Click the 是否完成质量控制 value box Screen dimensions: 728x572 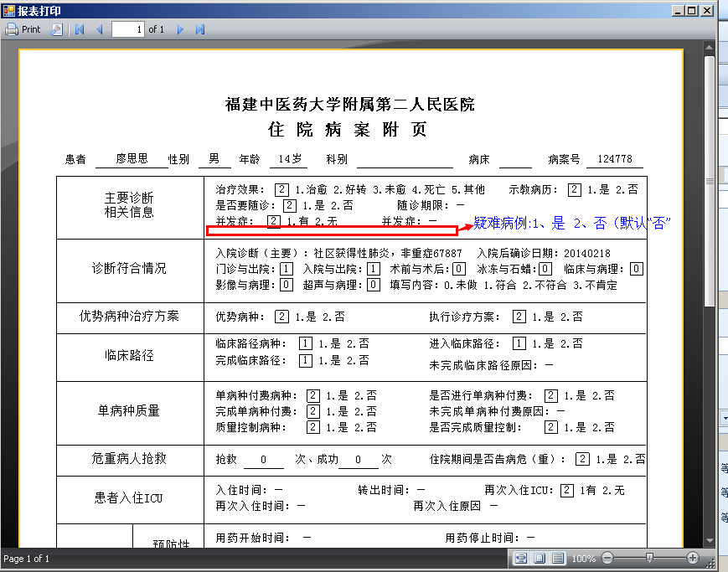pos(550,427)
